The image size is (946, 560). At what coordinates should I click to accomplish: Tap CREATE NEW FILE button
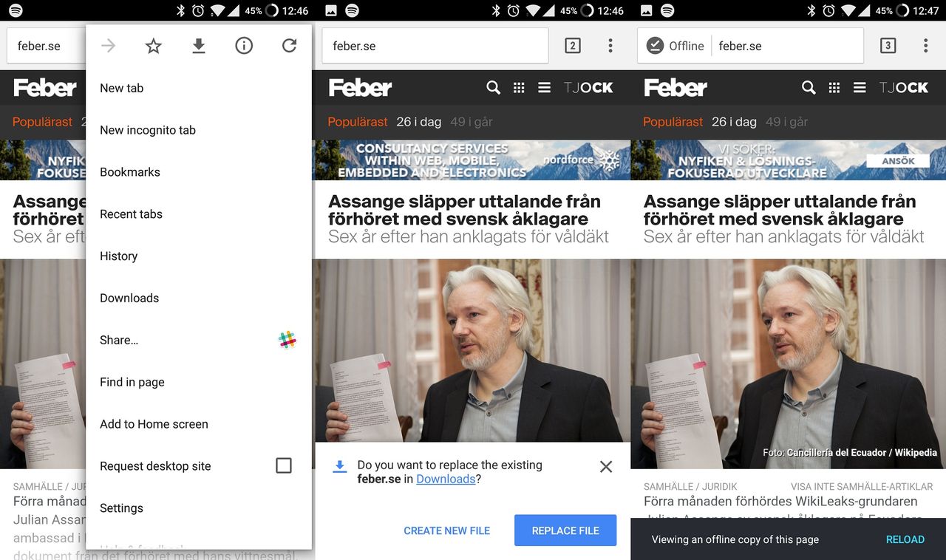click(x=447, y=530)
